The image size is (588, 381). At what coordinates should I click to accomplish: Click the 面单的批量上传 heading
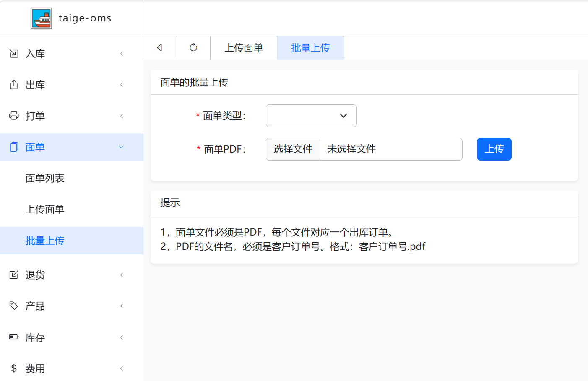194,82
